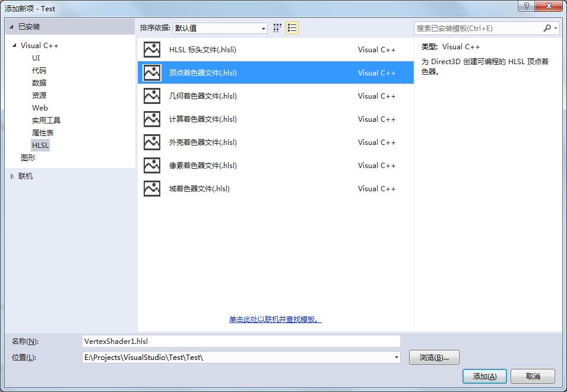Select the 属性表 category
567x392 pixels.
click(43, 132)
